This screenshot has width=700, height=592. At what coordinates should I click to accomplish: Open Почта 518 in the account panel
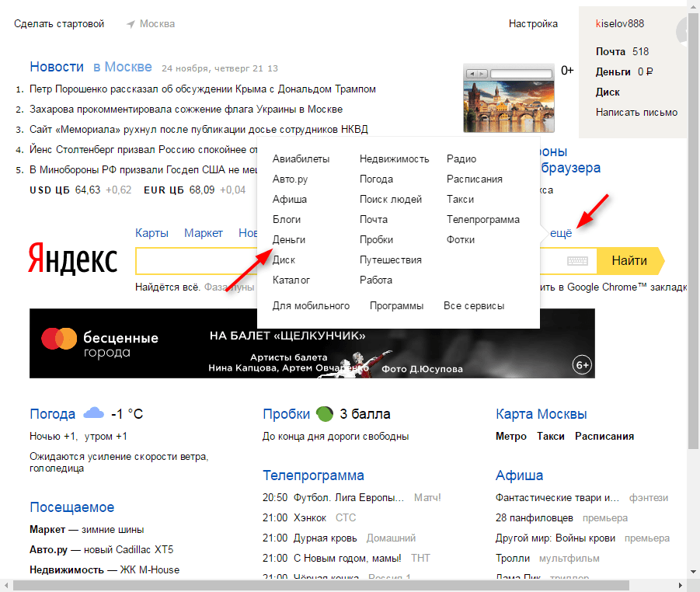622,52
